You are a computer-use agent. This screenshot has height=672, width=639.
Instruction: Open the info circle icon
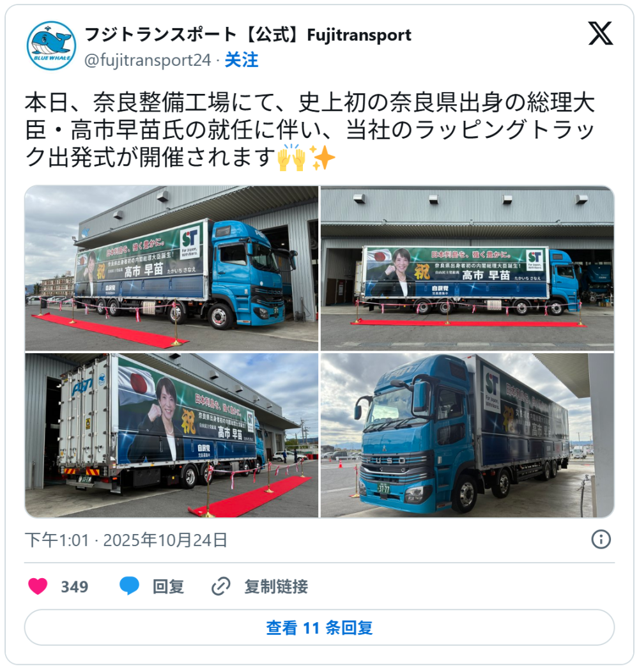[x=601, y=539]
